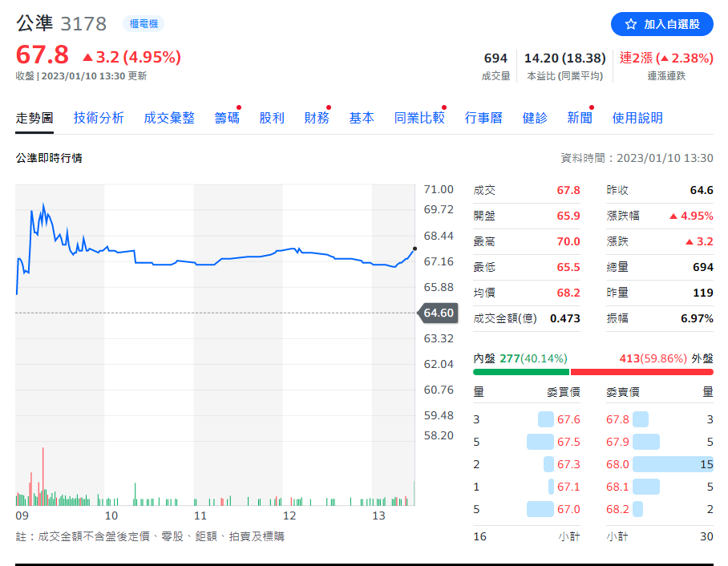The image size is (728, 566).
Task: Open the 健診 tab
Action: [x=535, y=118]
